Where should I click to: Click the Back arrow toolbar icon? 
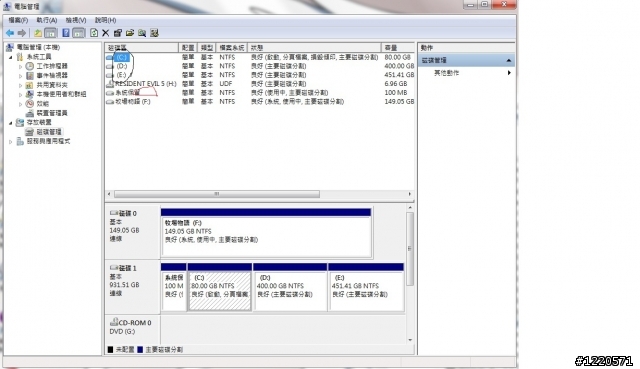coord(10,33)
